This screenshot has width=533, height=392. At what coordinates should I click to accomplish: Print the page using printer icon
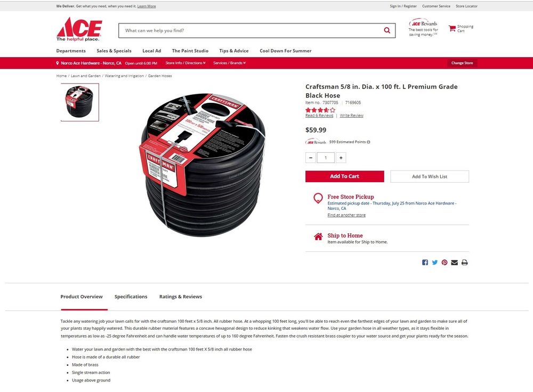click(465, 263)
